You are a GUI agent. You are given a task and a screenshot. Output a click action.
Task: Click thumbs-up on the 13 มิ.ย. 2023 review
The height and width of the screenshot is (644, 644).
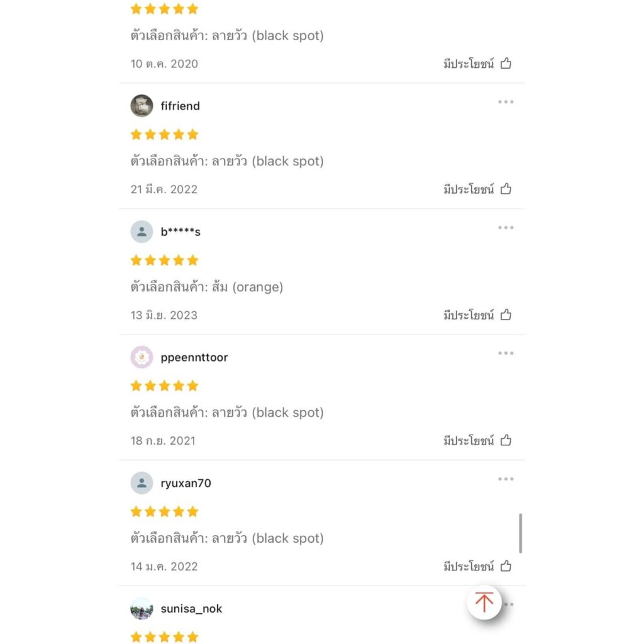tap(506, 314)
